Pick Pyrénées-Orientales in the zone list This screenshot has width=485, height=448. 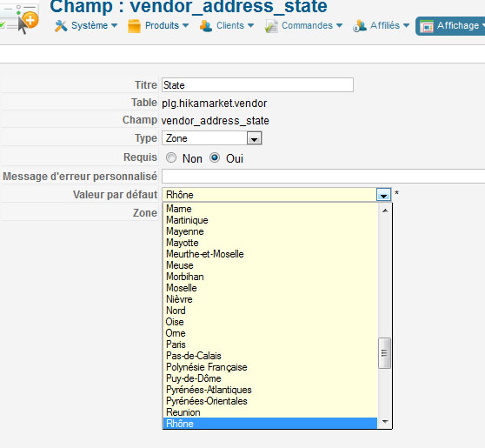(270, 401)
